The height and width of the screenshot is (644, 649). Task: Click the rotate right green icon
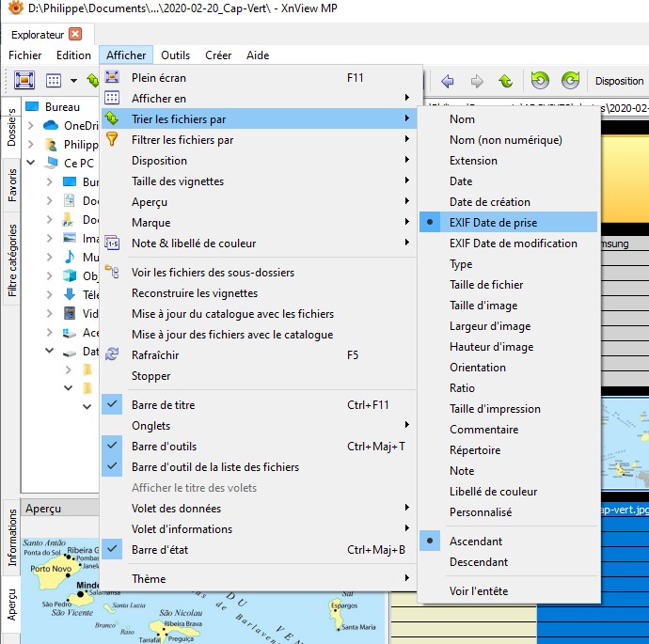coord(569,81)
